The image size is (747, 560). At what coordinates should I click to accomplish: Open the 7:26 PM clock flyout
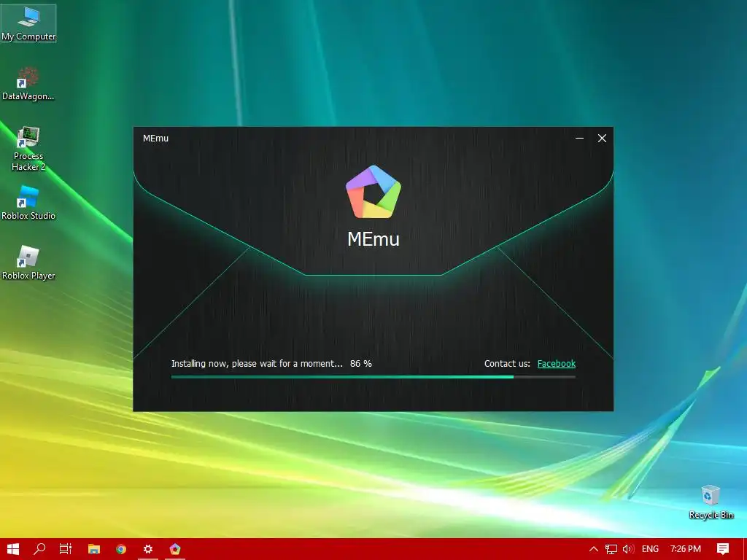686,549
